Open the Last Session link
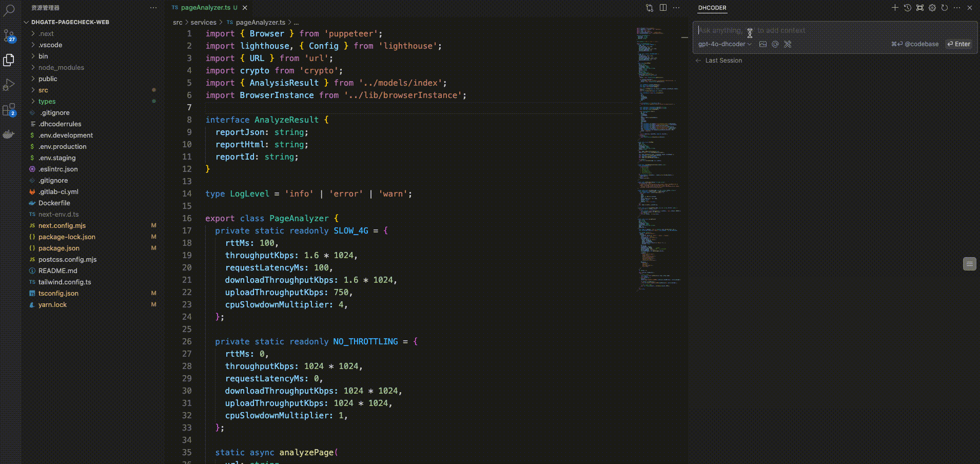 [723, 61]
